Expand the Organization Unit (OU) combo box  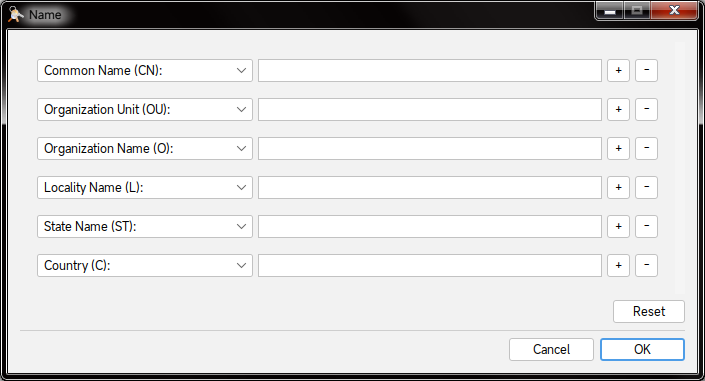[x=145, y=109]
